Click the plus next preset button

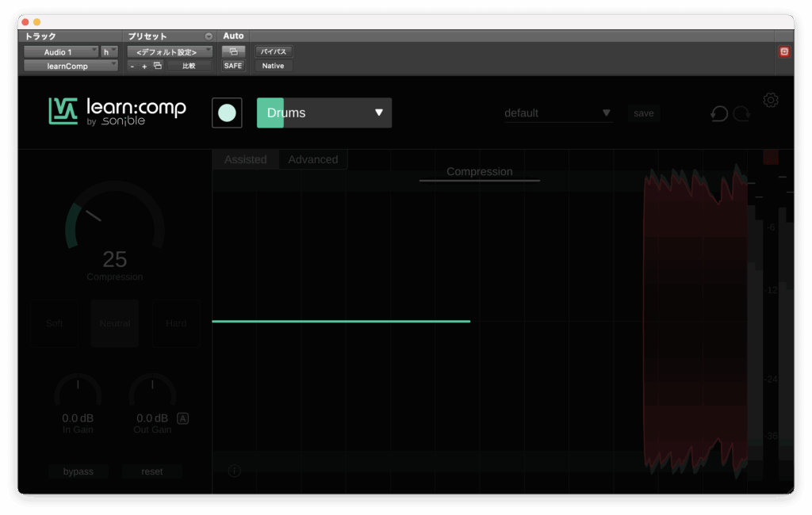pyautogui.click(x=144, y=67)
